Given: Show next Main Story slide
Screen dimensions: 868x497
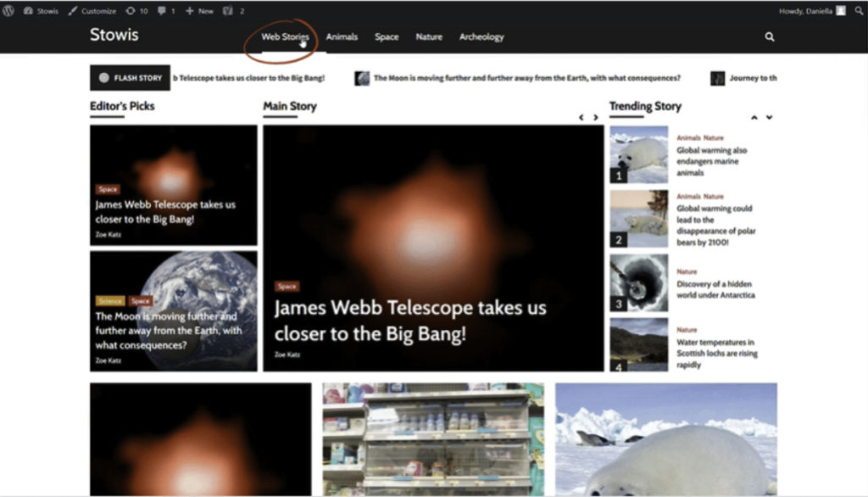Looking at the screenshot, I should (x=596, y=117).
